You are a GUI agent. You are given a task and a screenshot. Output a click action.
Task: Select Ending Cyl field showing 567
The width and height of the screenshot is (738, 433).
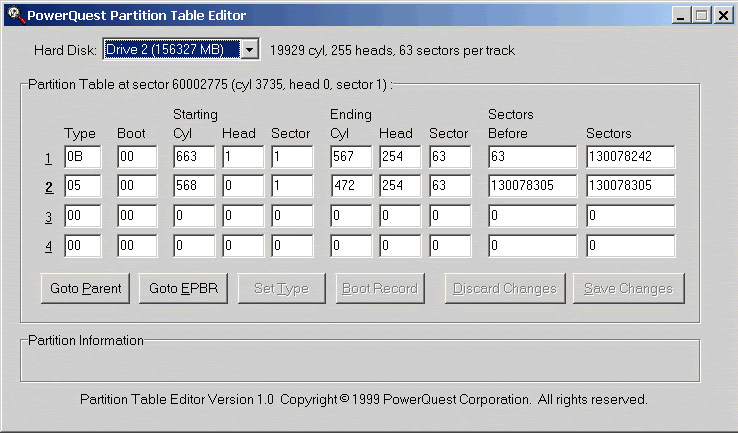point(350,157)
